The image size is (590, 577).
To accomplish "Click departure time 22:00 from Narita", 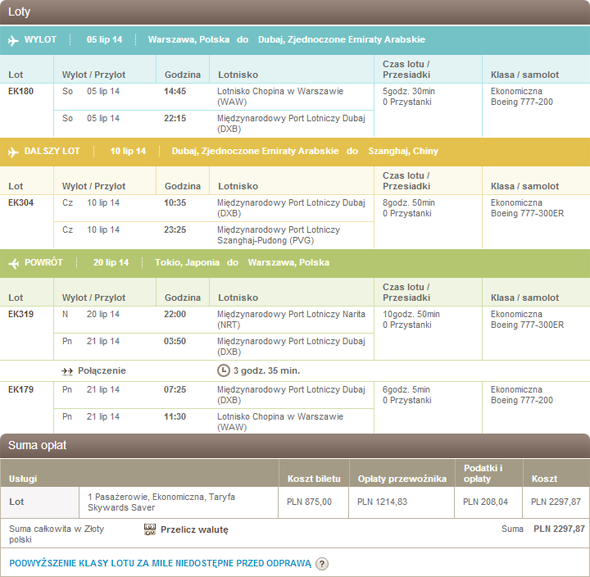I will (x=175, y=314).
